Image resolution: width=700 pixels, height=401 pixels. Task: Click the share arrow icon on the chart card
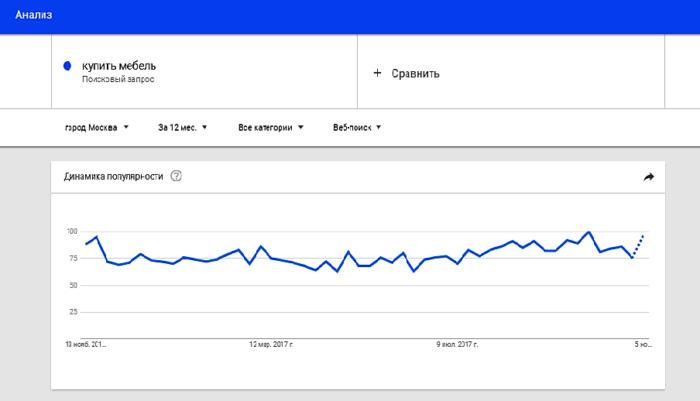pyautogui.click(x=648, y=177)
